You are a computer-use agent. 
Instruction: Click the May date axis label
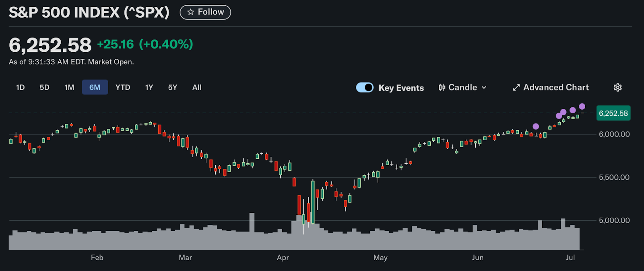(380, 258)
